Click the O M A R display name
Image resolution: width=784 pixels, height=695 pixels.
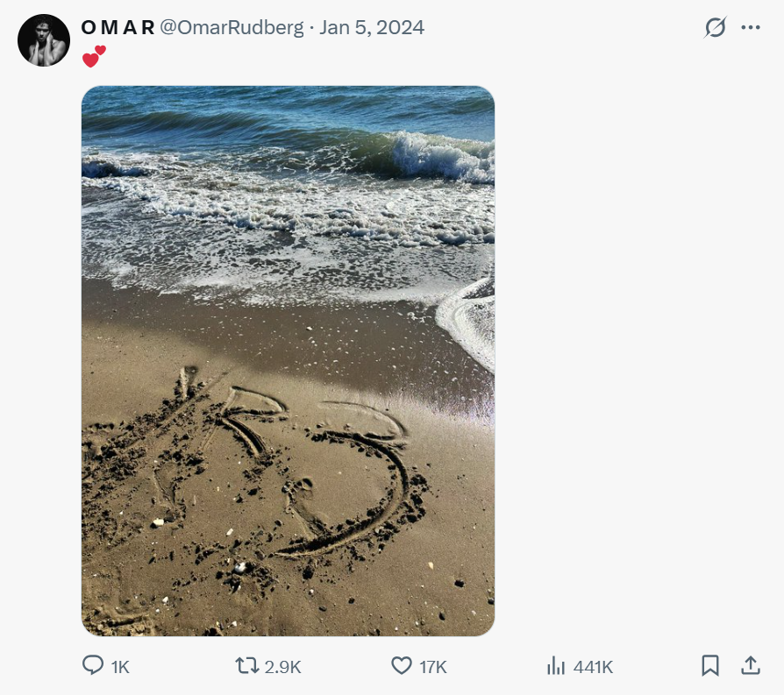118,27
